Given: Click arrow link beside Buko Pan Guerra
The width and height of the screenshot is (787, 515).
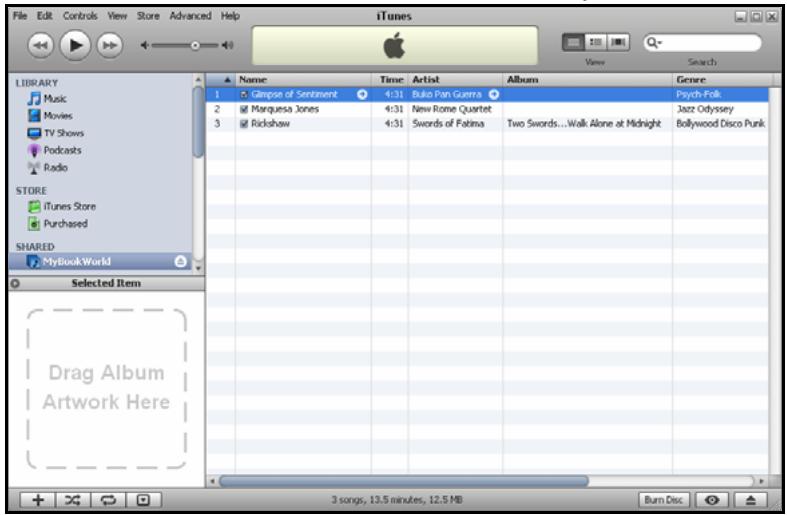Looking at the screenshot, I should pos(494,94).
